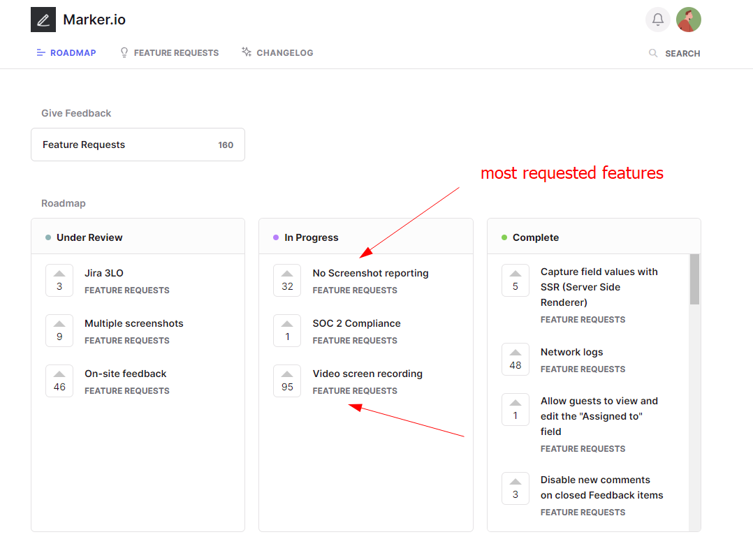Open the notifications bell icon
Viewport: 753px width, 560px height.
pos(657,20)
